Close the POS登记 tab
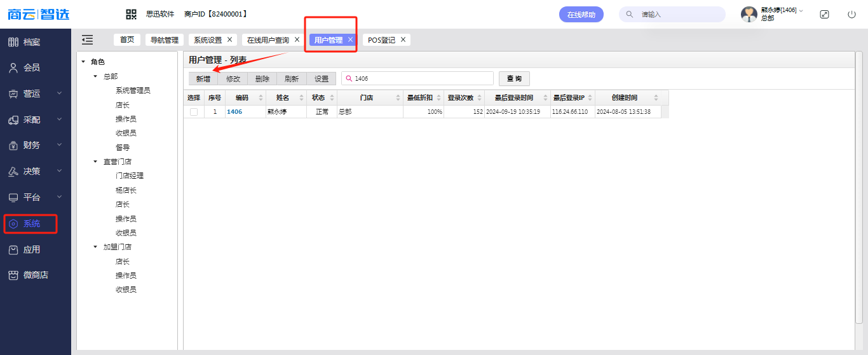Image resolution: width=868 pixels, height=355 pixels. [x=403, y=39]
